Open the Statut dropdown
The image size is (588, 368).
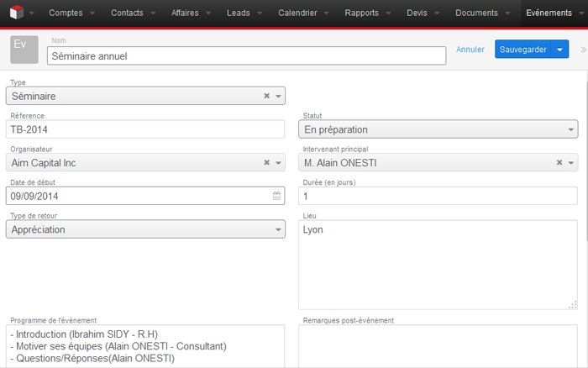coord(571,129)
